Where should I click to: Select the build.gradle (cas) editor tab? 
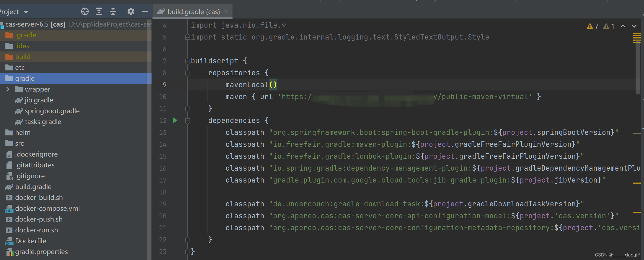[x=192, y=12]
